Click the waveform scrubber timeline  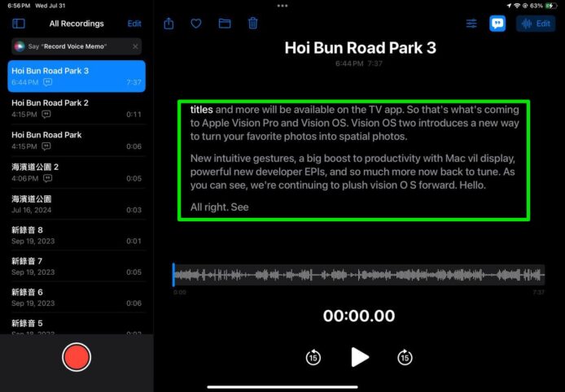pyautogui.click(x=358, y=275)
